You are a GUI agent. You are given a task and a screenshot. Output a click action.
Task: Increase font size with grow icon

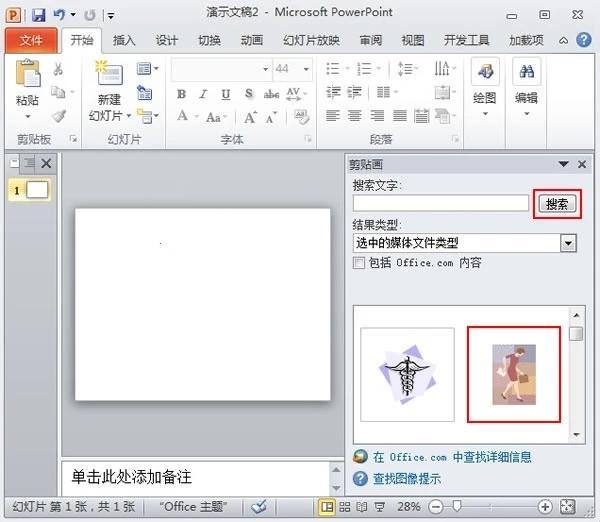click(x=250, y=117)
